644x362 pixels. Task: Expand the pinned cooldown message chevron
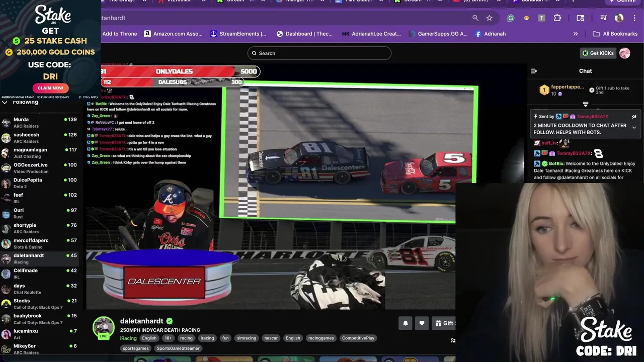pos(634,128)
